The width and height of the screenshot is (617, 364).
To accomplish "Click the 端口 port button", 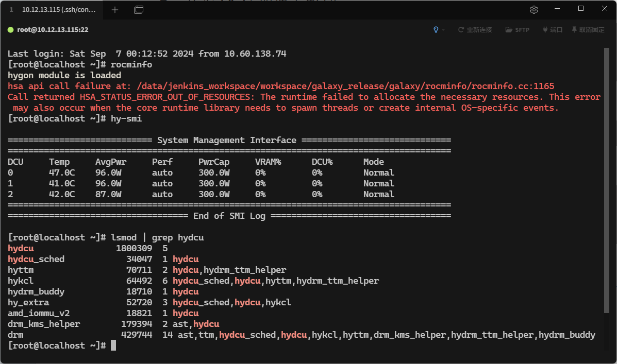I will (x=553, y=30).
